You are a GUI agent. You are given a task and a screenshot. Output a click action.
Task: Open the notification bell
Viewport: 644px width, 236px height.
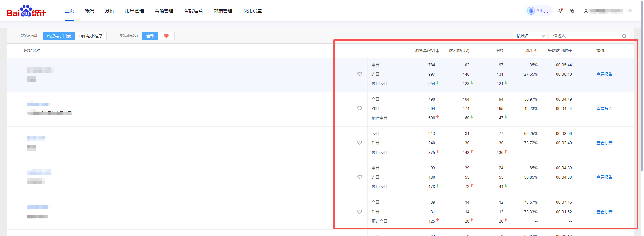tap(560, 11)
